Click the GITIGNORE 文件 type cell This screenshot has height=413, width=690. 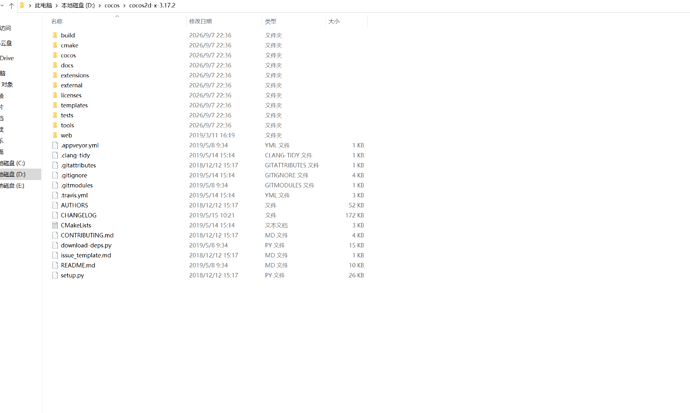(x=286, y=175)
